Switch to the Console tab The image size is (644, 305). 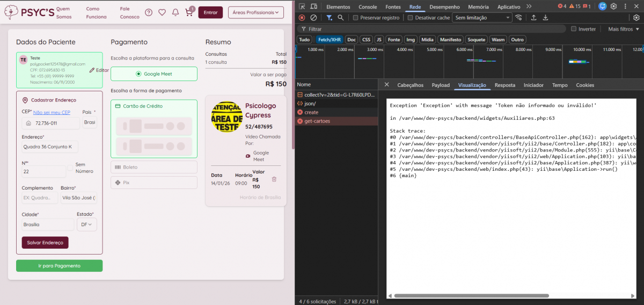pos(368,6)
